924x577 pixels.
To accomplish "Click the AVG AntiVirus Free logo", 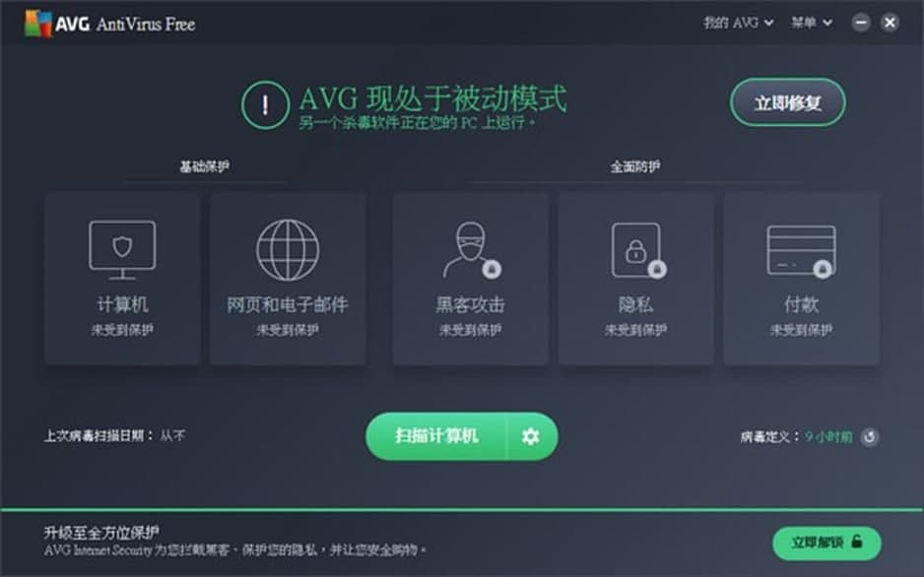I will (109, 24).
